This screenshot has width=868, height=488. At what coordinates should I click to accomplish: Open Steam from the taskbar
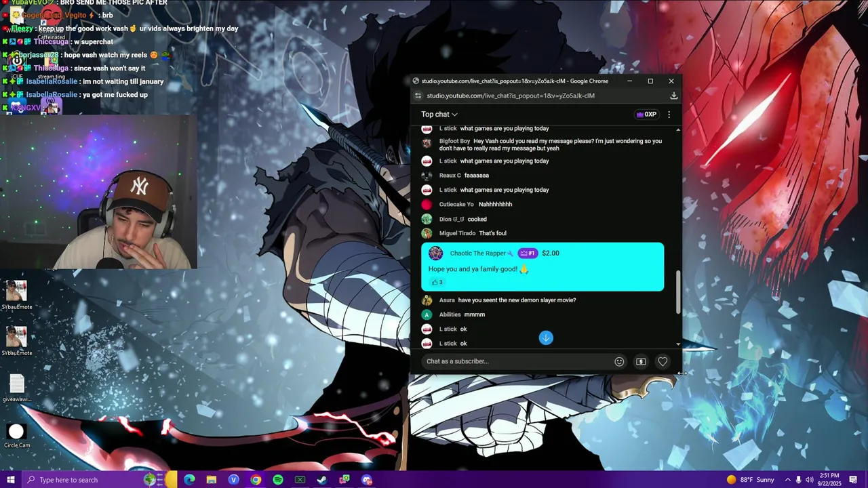(322, 480)
